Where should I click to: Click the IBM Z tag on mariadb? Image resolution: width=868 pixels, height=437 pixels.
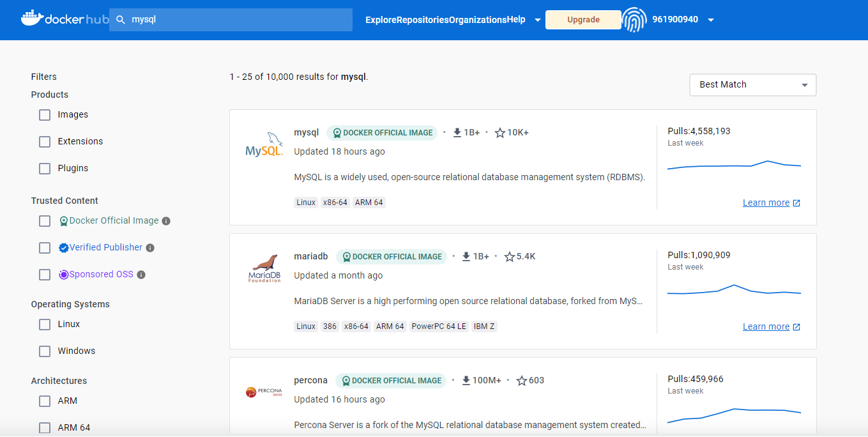[x=484, y=326]
